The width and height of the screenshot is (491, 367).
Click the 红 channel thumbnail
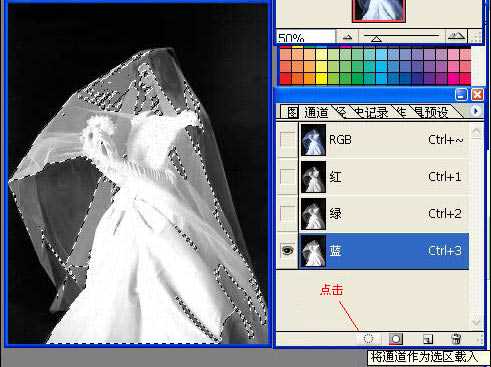click(x=313, y=177)
